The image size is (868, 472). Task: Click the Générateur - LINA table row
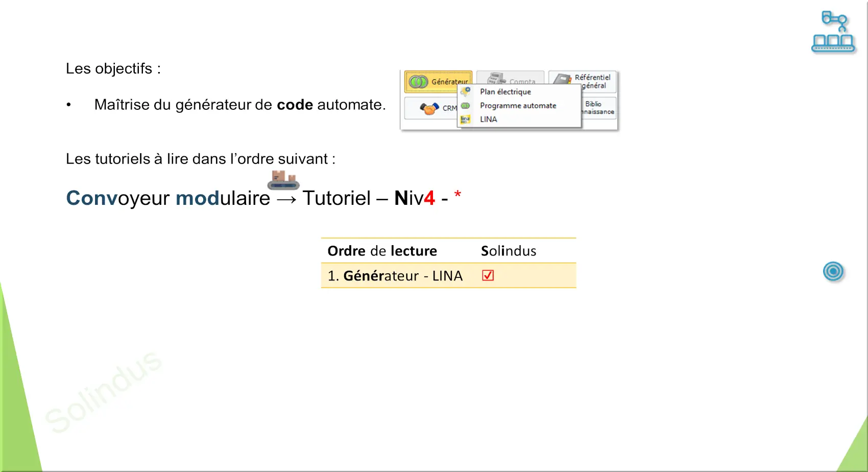click(x=448, y=276)
